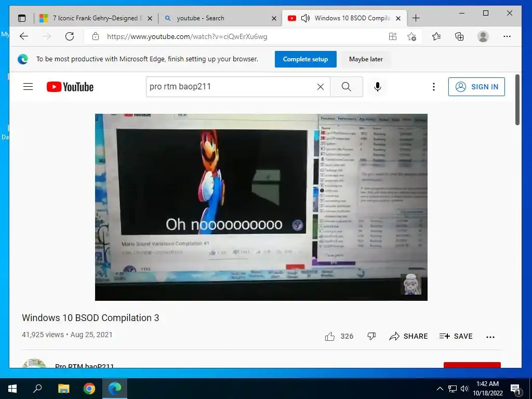532x399 pixels.
Task: Search YouTube with your voice
Action: pos(377,87)
